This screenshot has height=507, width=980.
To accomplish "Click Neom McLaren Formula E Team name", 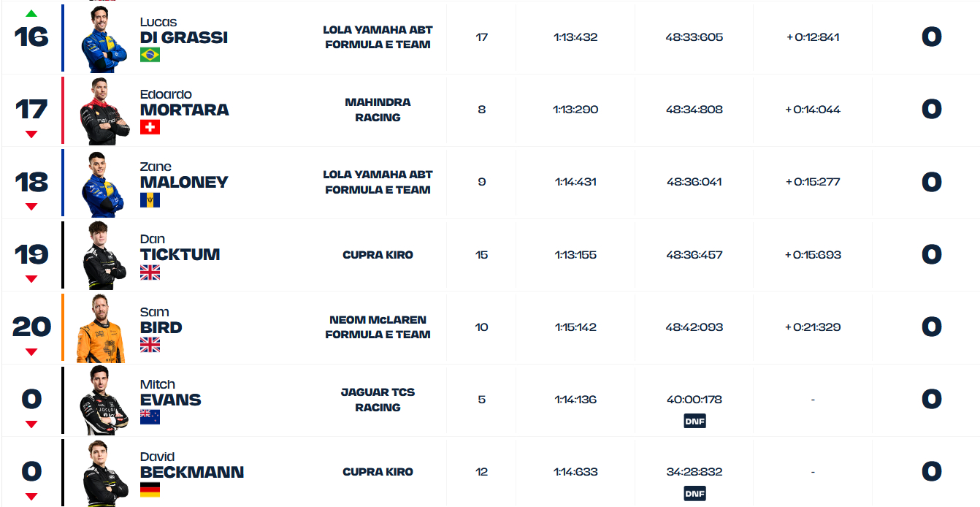I will click(378, 327).
